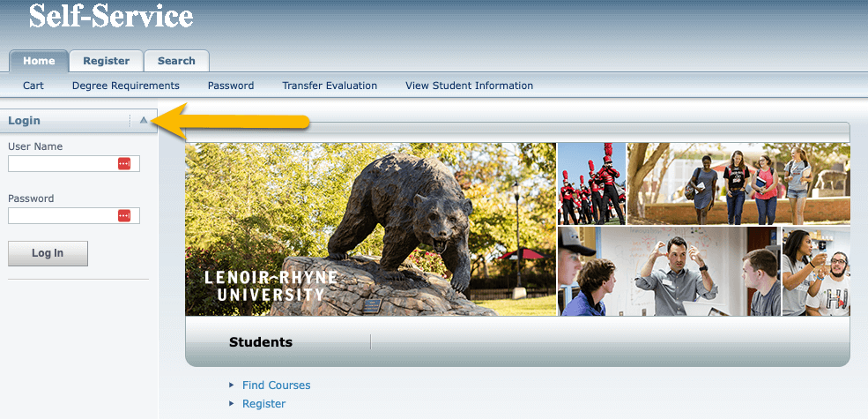Click the Log In button
868x419 pixels.
(x=48, y=253)
